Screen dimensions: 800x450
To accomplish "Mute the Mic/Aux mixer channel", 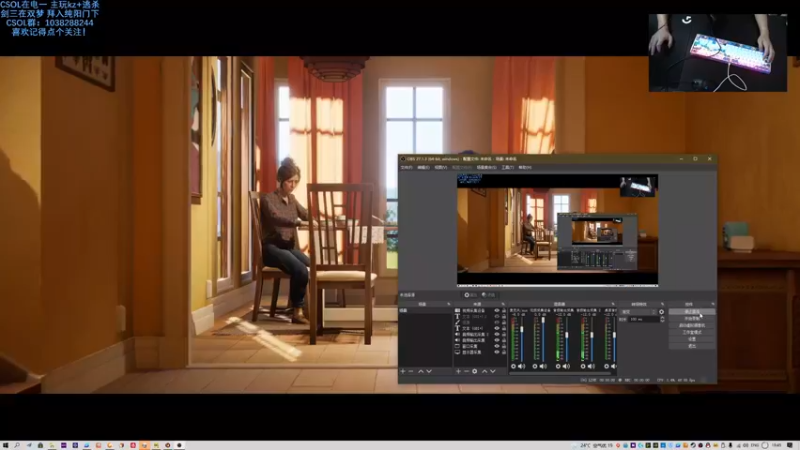I will (521, 366).
